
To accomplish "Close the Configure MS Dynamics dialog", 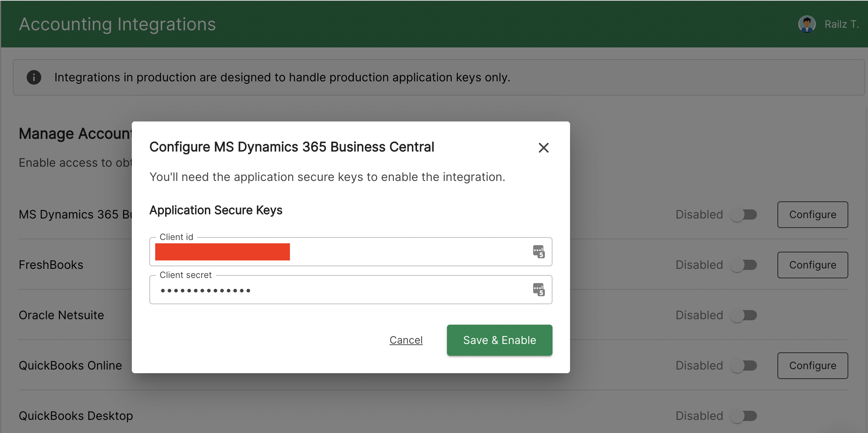I will coord(543,148).
